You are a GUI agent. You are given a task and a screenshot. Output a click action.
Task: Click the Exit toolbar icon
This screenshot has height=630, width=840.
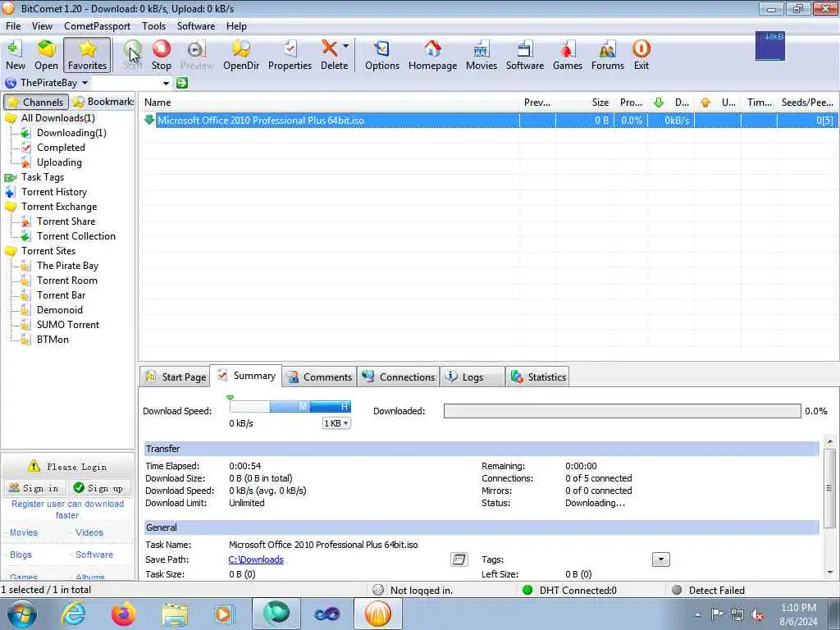pos(641,55)
